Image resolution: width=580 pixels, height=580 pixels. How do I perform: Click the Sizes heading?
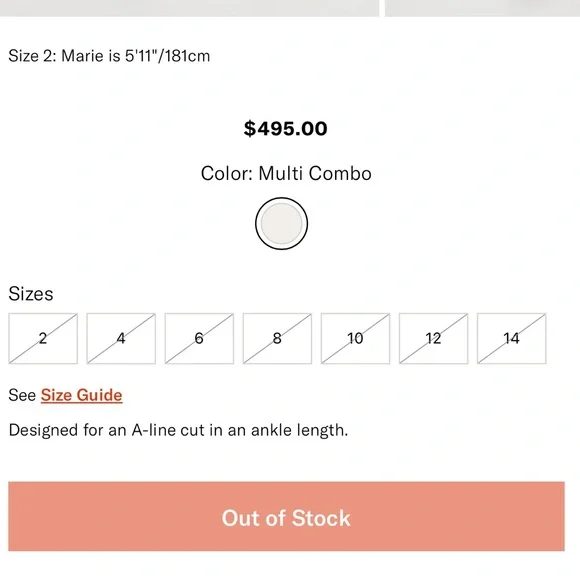tap(31, 294)
